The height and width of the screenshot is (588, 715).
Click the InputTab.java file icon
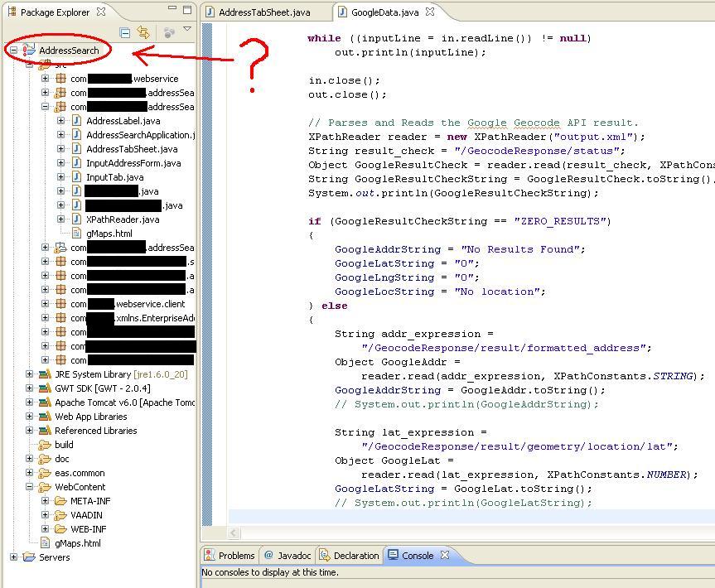[76, 177]
